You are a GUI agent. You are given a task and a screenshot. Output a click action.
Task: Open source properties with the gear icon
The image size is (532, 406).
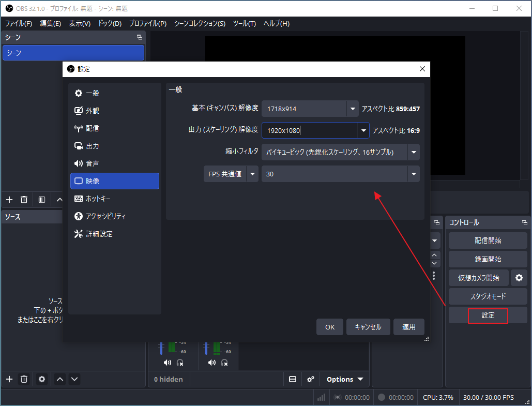tap(41, 379)
